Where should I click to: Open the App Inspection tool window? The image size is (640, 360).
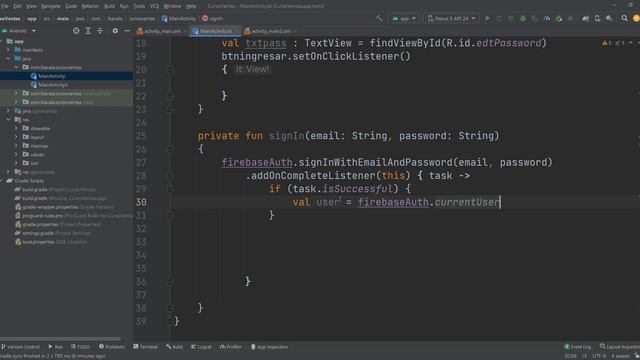point(269,347)
